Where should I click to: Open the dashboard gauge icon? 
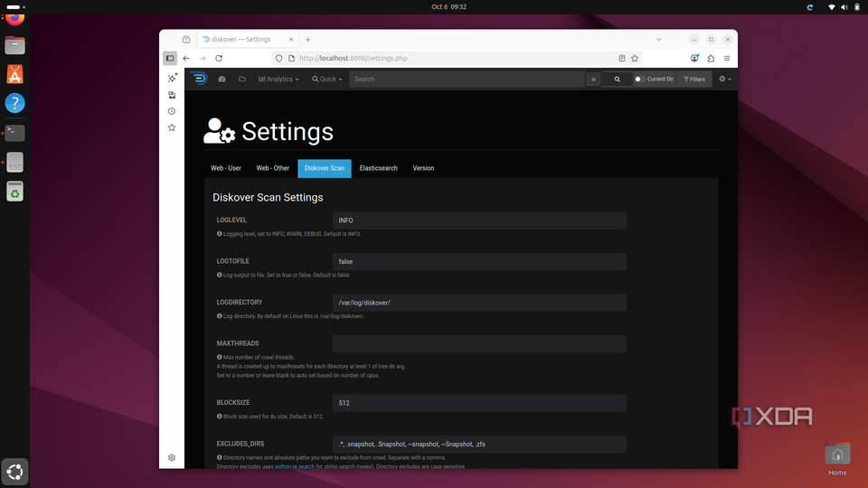tap(222, 80)
